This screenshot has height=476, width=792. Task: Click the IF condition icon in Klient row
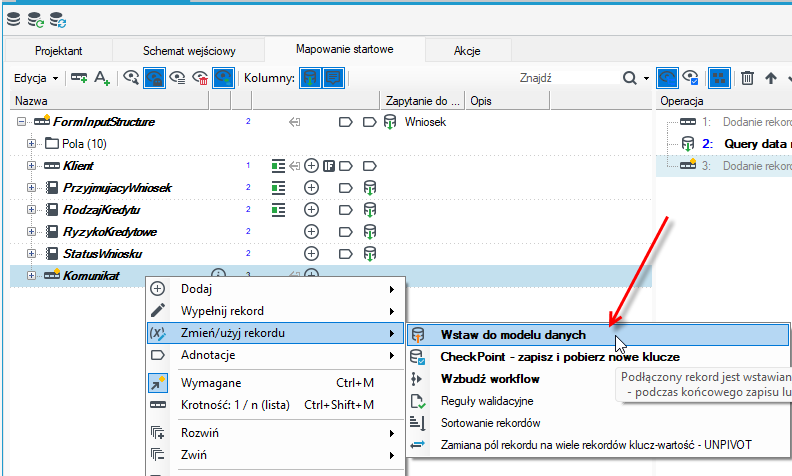(329, 166)
